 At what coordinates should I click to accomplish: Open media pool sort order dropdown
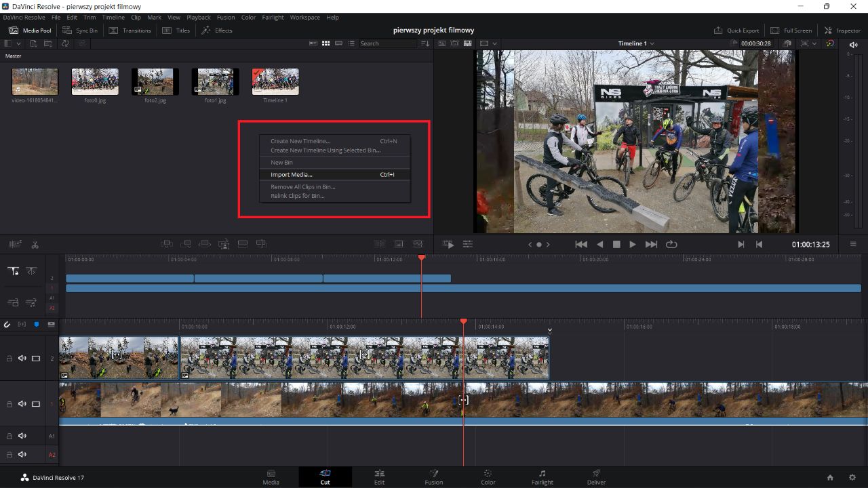[x=425, y=43]
